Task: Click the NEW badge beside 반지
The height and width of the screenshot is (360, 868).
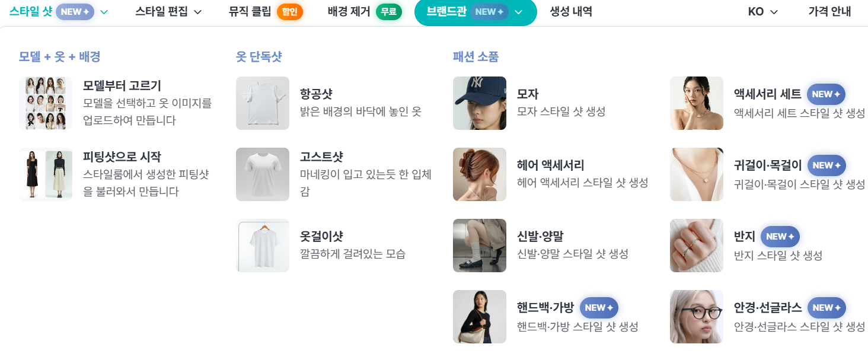Action: pyautogui.click(x=780, y=237)
